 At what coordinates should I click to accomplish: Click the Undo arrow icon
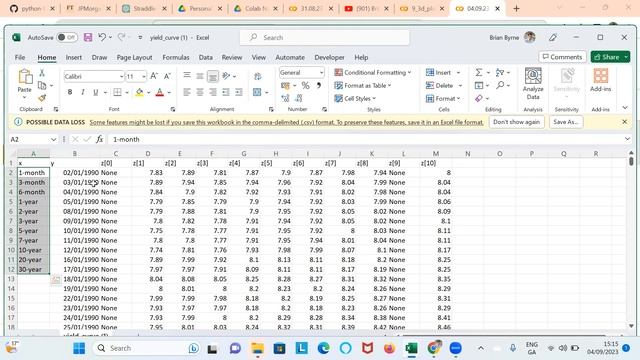click(x=102, y=38)
